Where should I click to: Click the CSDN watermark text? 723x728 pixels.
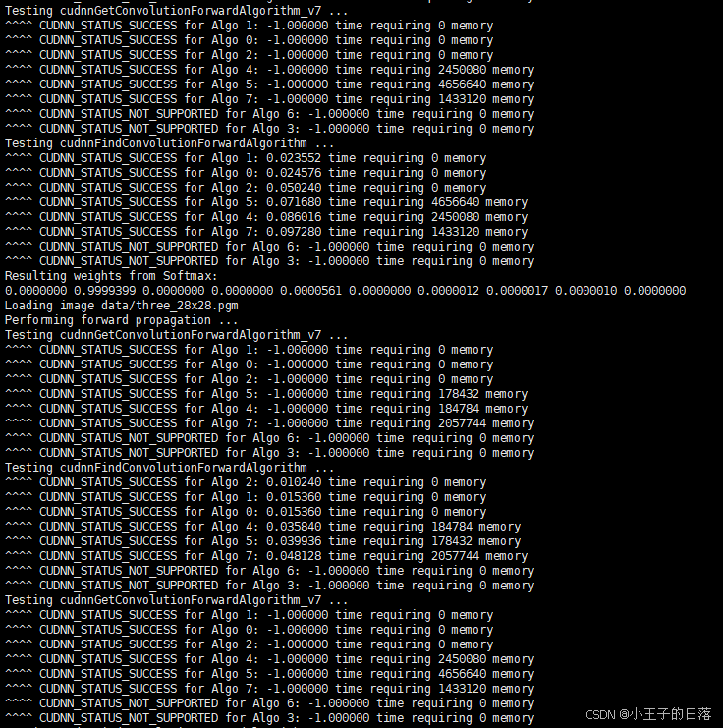(648, 714)
